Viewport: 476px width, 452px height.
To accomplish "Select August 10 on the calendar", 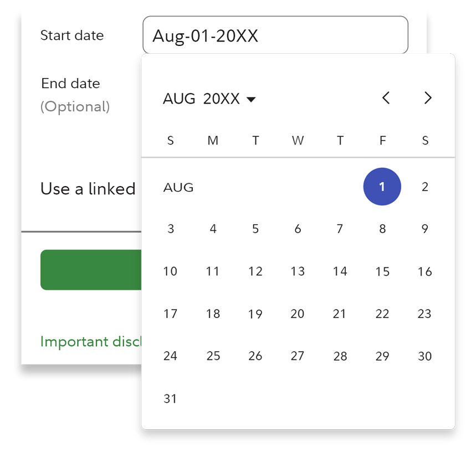I will [x=170, y=271].
